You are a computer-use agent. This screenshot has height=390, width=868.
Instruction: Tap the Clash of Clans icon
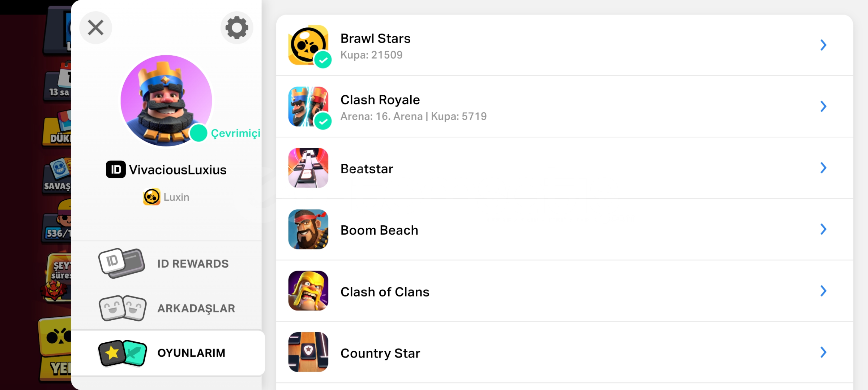308,291
